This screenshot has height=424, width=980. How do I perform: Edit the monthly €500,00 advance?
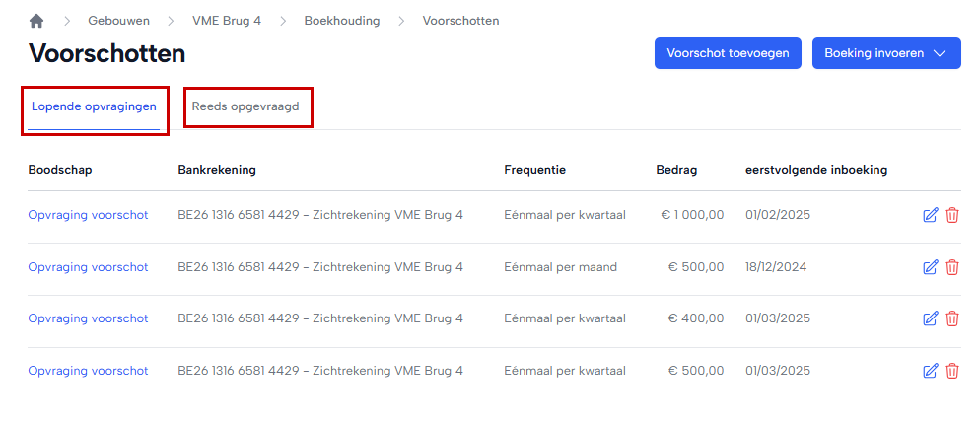pyautogui.click(x=930, y=267)
